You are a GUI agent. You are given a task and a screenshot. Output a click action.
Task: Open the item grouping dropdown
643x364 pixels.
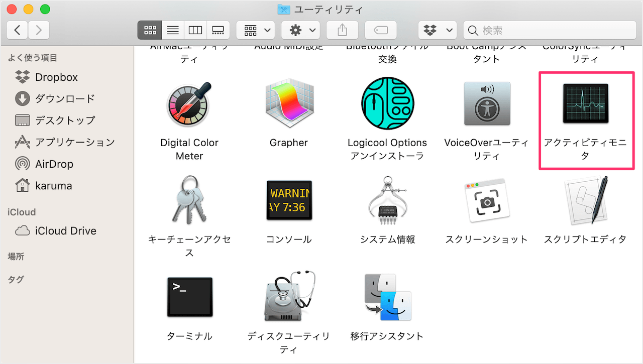pyautogui.click(x=256, y=30)
